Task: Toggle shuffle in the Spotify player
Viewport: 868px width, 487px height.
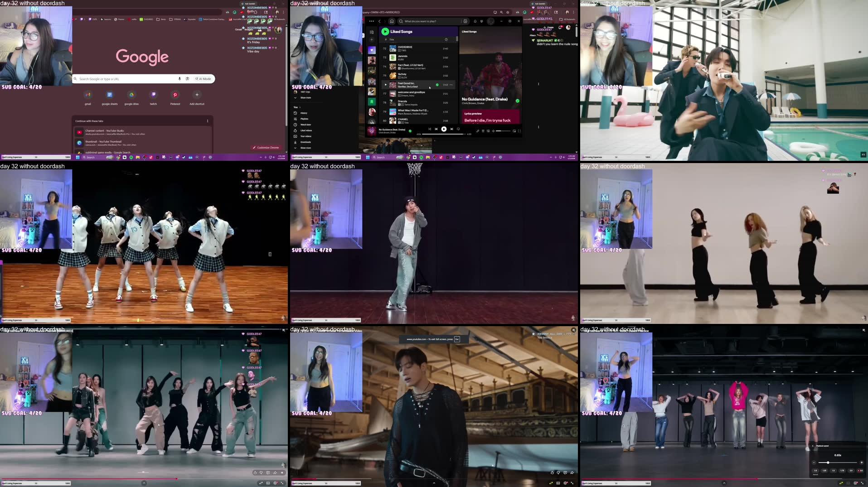Action: tap(429, 129)
